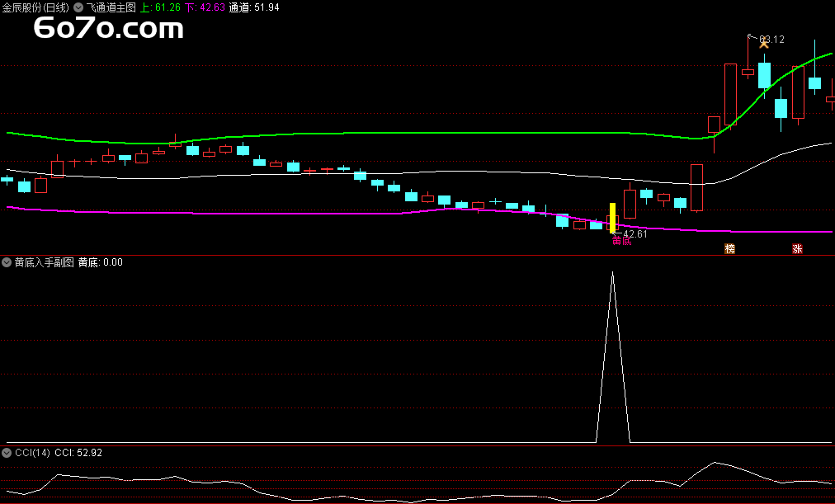
Task: Click the 飞通道主图 indicator name
Action: pyautogui.click(x=111, y=7)
